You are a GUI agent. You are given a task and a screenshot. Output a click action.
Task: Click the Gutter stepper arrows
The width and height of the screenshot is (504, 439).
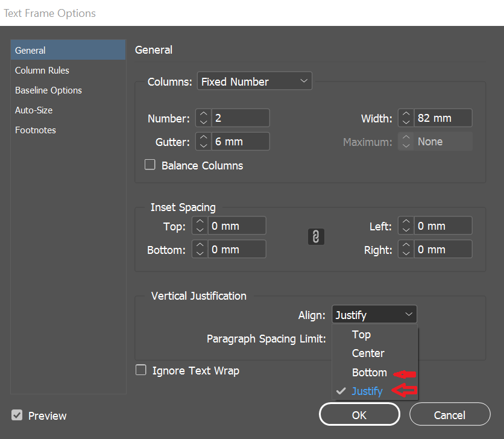pos(203,142)
